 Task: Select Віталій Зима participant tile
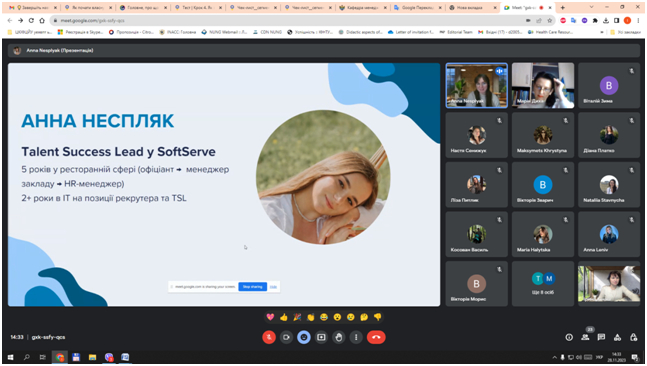[609, 85]
